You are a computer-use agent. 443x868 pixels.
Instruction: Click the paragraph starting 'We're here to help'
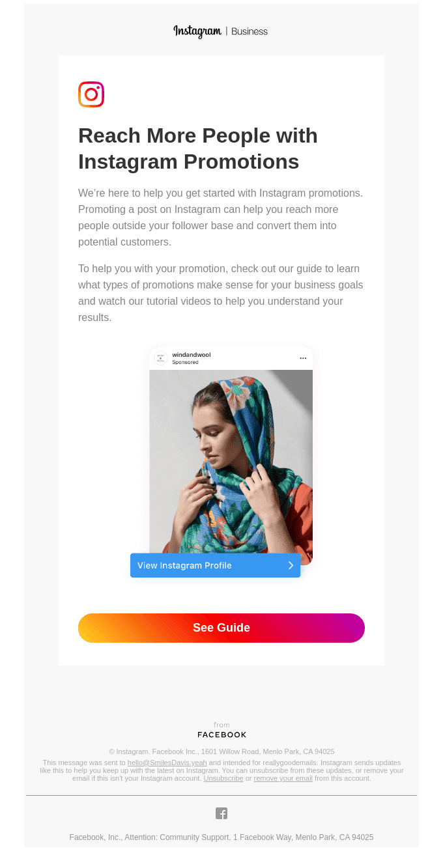pos(220,217)
